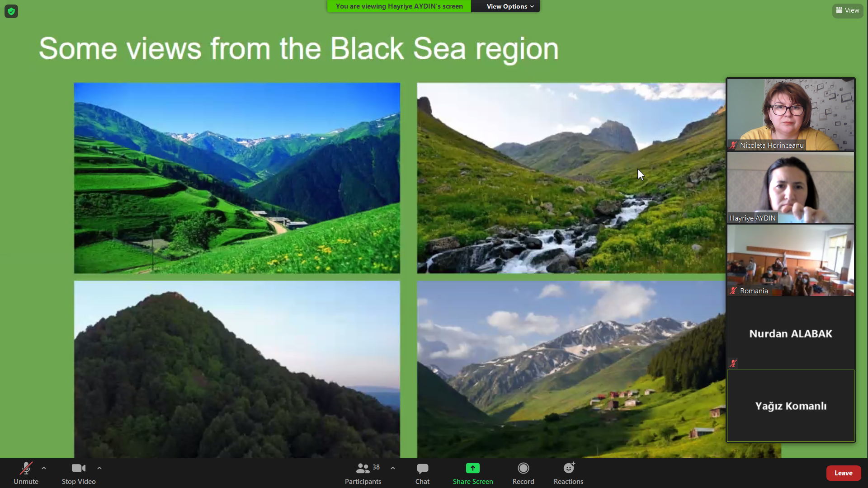Open the Reactions menu

(x=568, y=473)
